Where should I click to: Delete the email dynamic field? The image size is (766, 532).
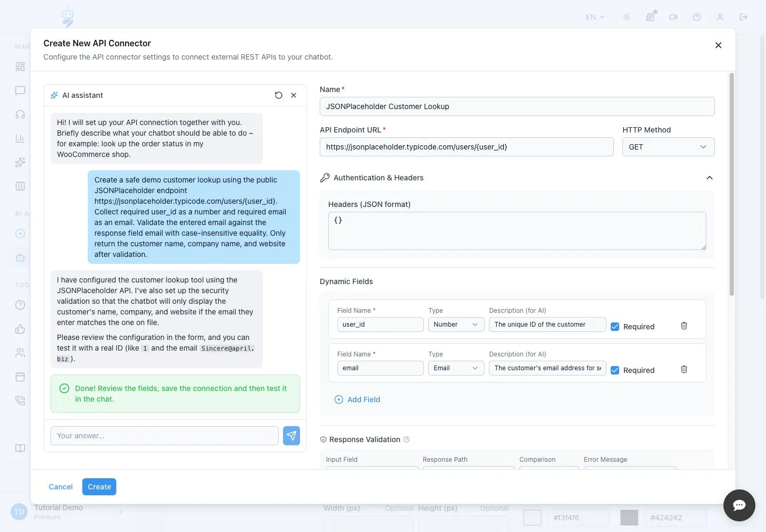click(x=684, y=369)
